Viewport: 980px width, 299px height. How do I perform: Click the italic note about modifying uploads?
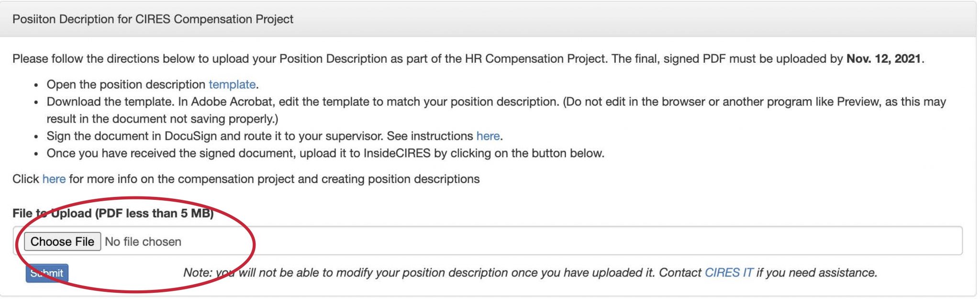click(x=530, y=273)
